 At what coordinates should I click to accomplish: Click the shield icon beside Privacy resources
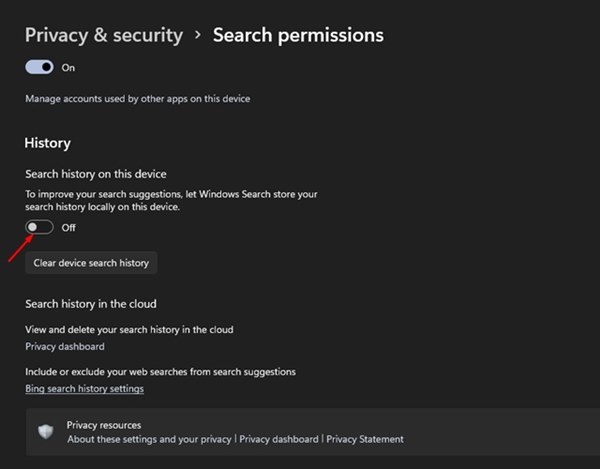(x=45, y=432)
